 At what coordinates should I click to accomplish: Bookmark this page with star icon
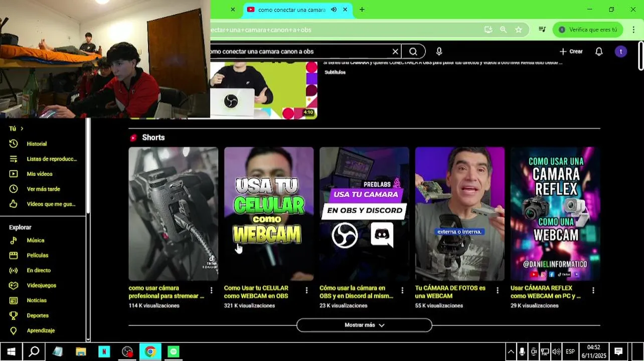(x=519, y=30)
